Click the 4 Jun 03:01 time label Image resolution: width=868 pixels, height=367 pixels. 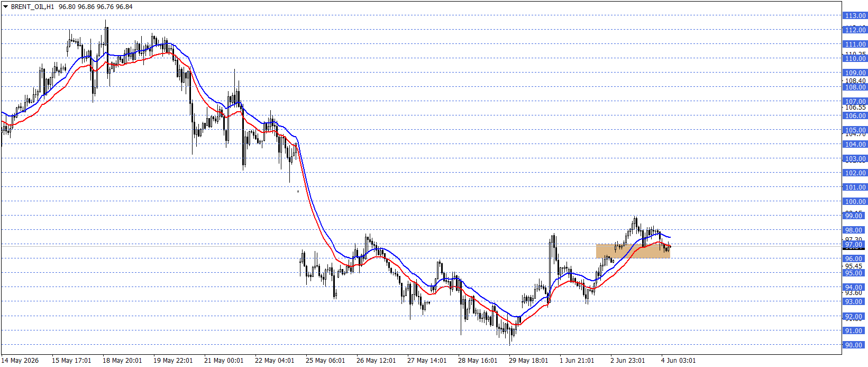[679, 361]
